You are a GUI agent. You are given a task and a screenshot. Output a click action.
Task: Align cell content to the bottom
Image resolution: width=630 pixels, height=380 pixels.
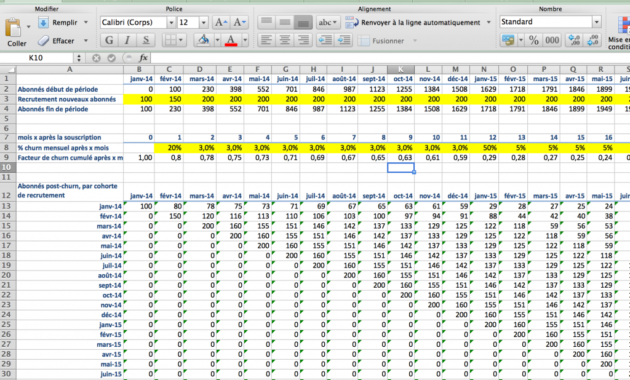pyautogui.click(x=303, y=22)
